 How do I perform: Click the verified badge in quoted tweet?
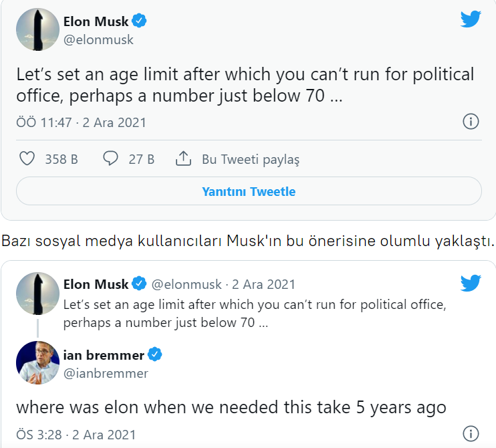(x=140, y=284)
